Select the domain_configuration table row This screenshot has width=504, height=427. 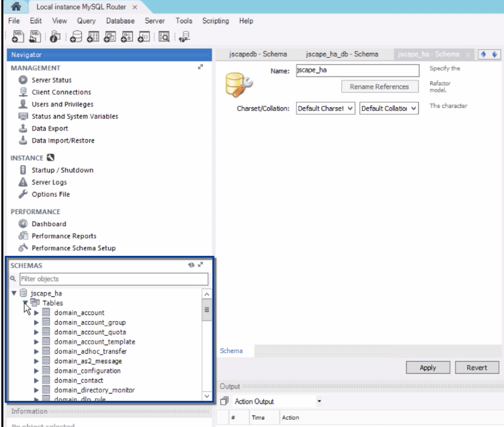tap(87, 371)
